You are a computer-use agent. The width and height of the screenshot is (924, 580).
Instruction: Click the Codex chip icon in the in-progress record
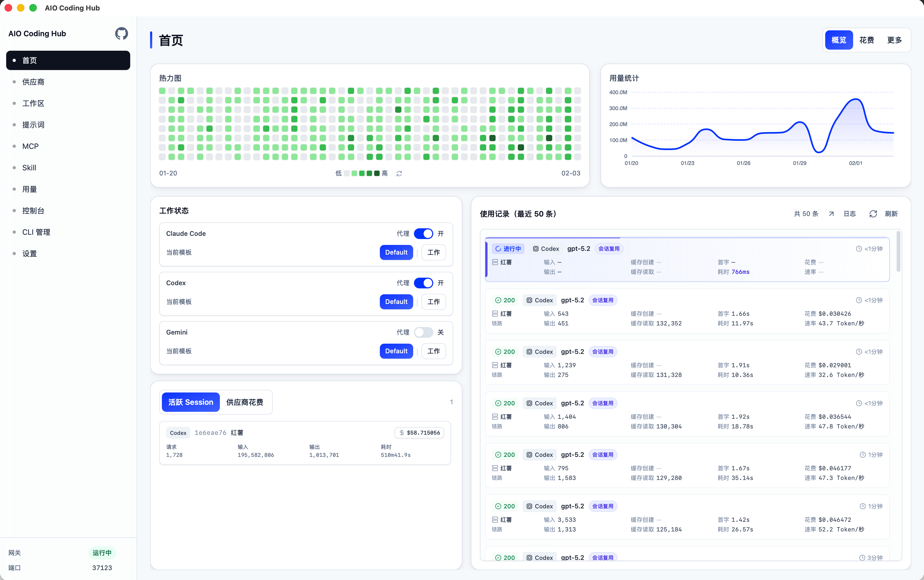pyautogui.click(x=536, y=249)
